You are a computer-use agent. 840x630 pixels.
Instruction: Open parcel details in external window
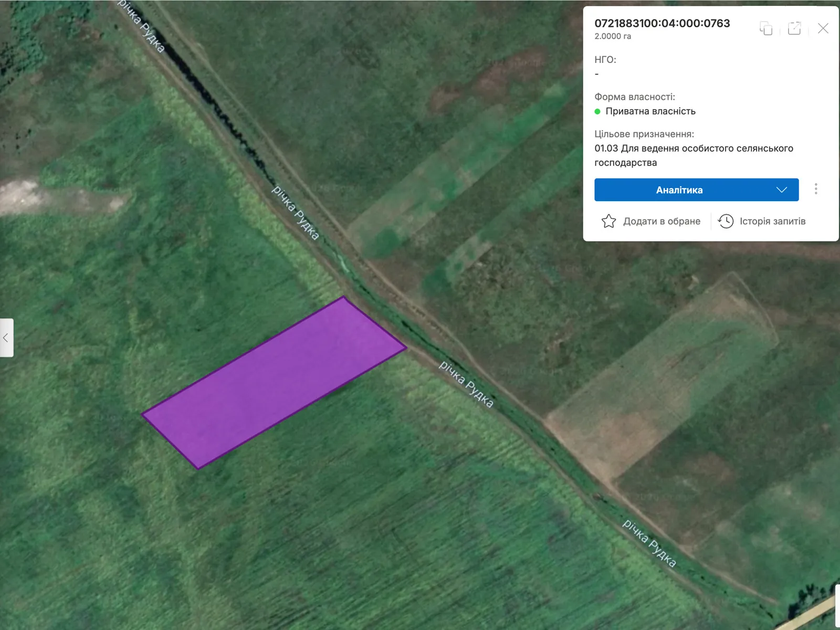click(x=794, y=28)
